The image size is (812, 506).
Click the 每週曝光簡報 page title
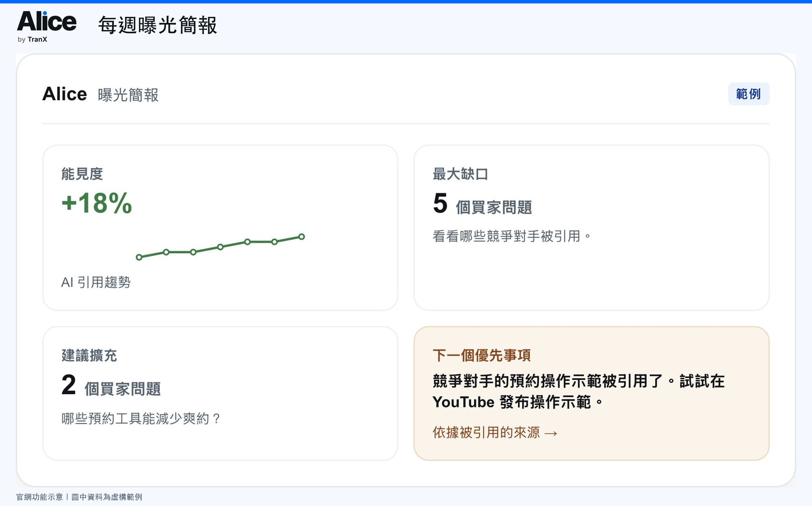[x=158, y=25]
